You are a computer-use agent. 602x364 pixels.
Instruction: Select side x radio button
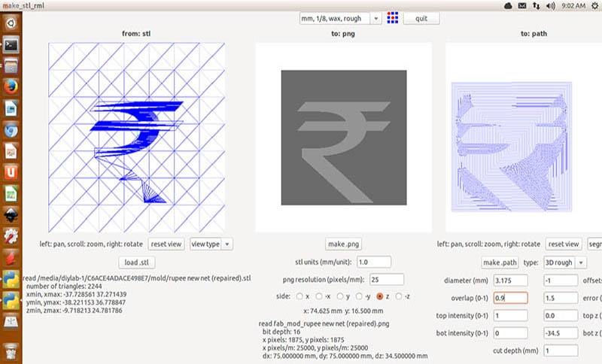[x=299, y=296]
